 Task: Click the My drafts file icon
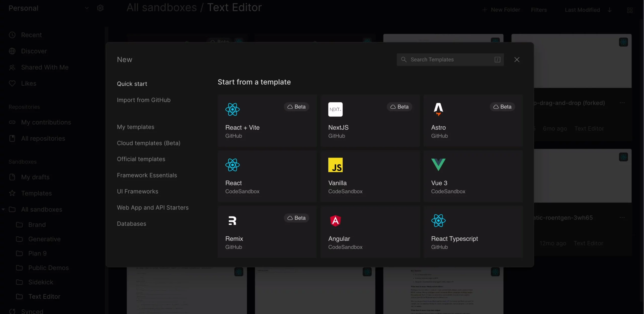pos(12,177)
